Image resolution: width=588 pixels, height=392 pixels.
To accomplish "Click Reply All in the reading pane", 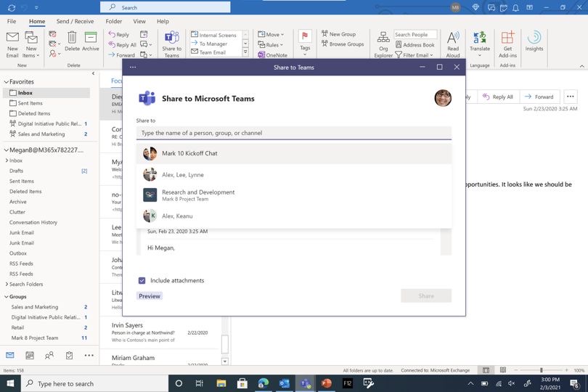I will pyautogui.click(x=498, y=97).
